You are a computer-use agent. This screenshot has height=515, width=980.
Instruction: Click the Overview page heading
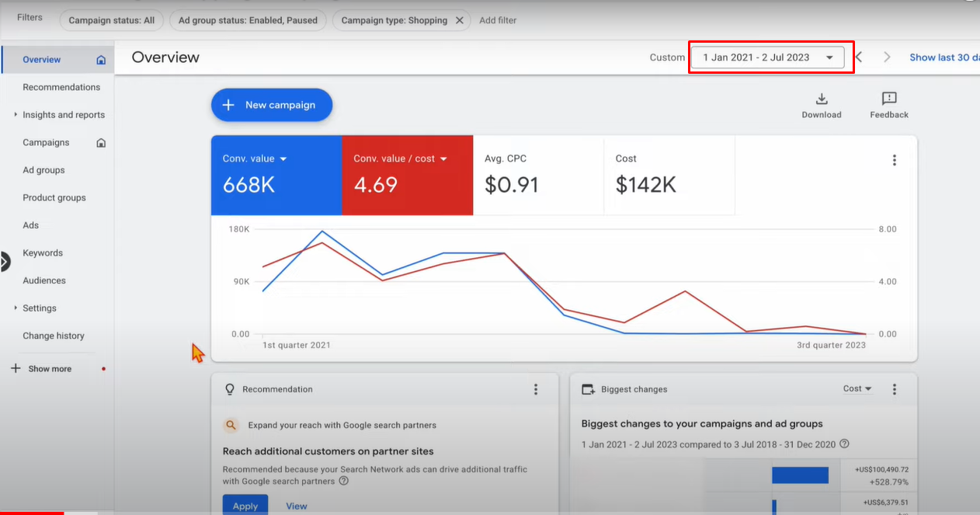tap(165, 57)
